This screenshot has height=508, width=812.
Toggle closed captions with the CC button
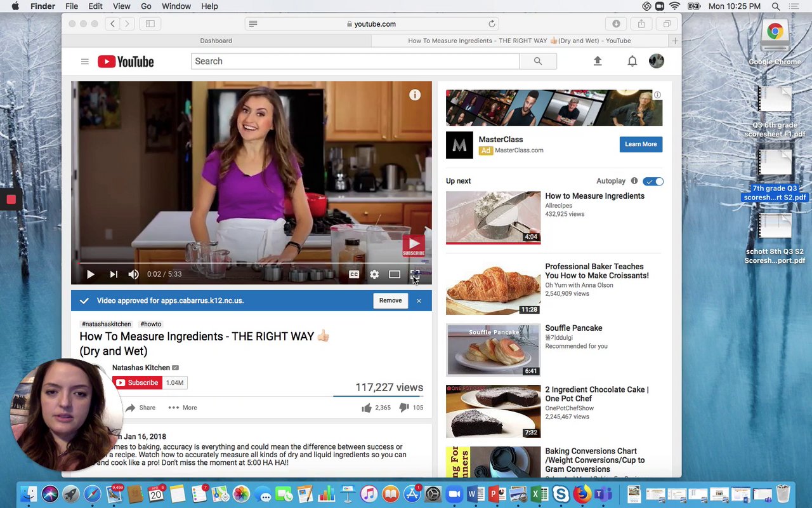(x=354, y=274)
